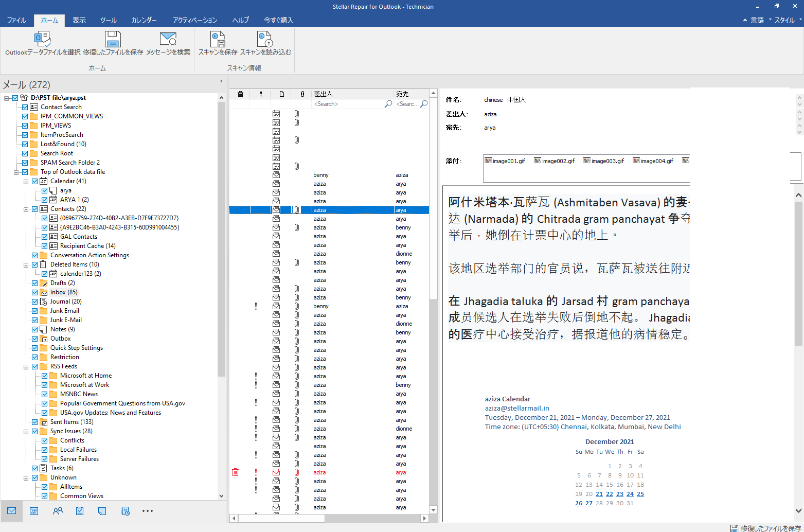Viewport: 804px width, 532px height.
Task: Switch to the カレンダー ribbon tab
Action: pos(144,20)
